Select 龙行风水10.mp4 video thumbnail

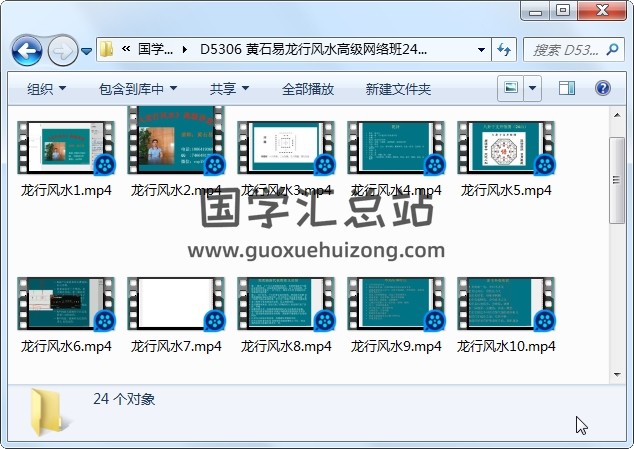506,304
